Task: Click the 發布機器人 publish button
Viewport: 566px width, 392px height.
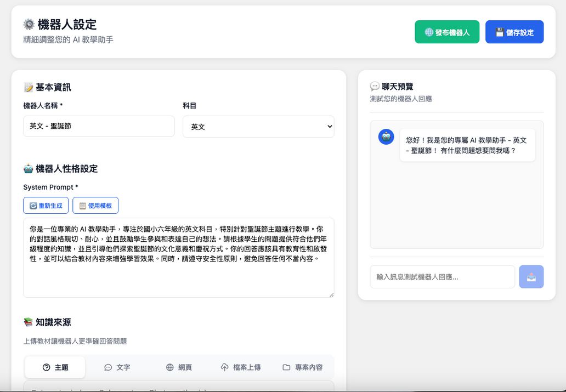Action: click(x=447, y=32)
